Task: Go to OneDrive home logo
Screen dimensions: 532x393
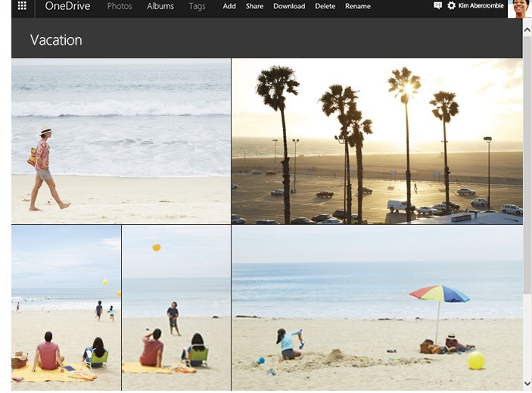Action: click(67, 6)
